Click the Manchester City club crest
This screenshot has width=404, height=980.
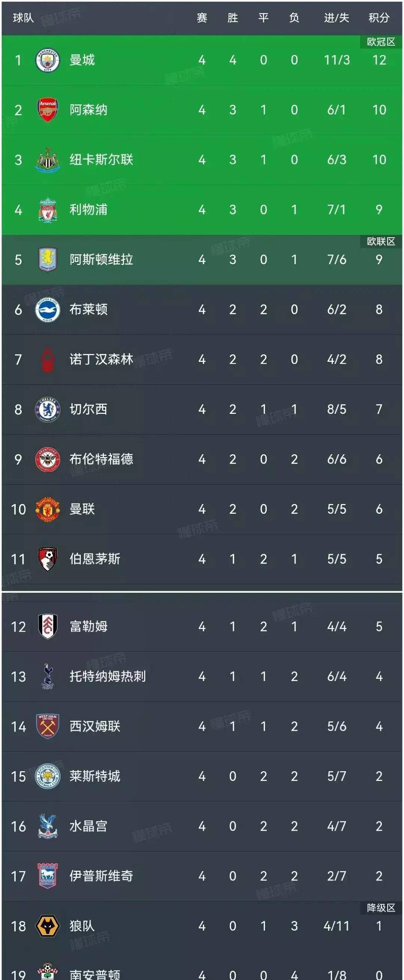coord(48,60)
